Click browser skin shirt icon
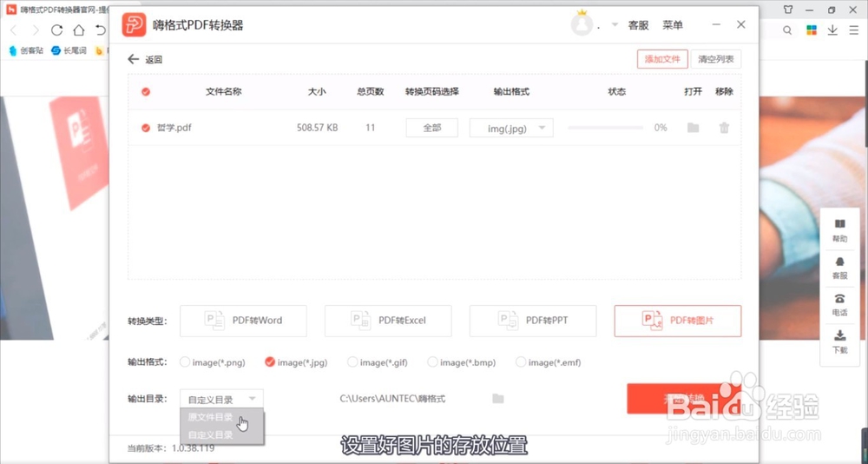 [x=788, y=10]
